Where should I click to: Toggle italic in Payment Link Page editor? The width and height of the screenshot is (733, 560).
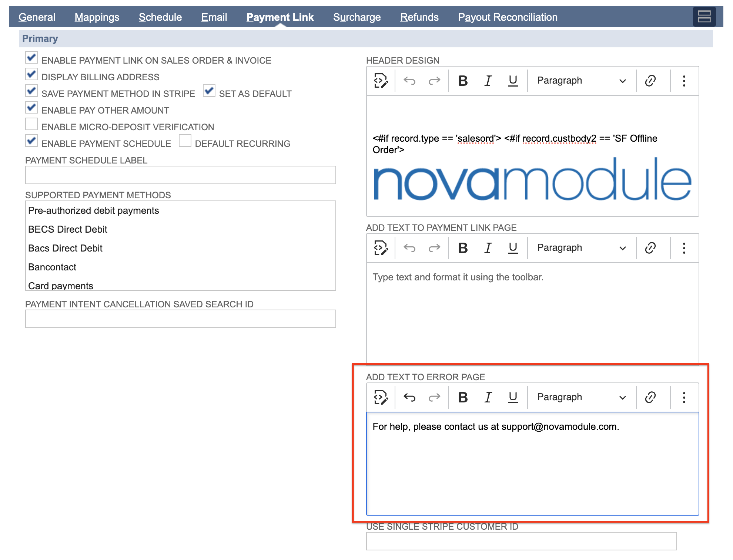(488, 248)
